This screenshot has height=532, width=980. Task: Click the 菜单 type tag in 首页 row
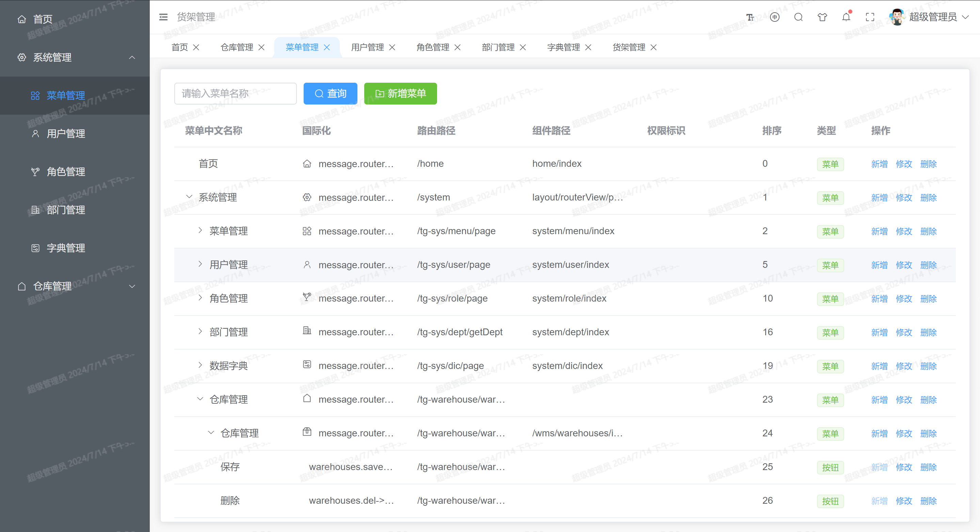[830, 164]
